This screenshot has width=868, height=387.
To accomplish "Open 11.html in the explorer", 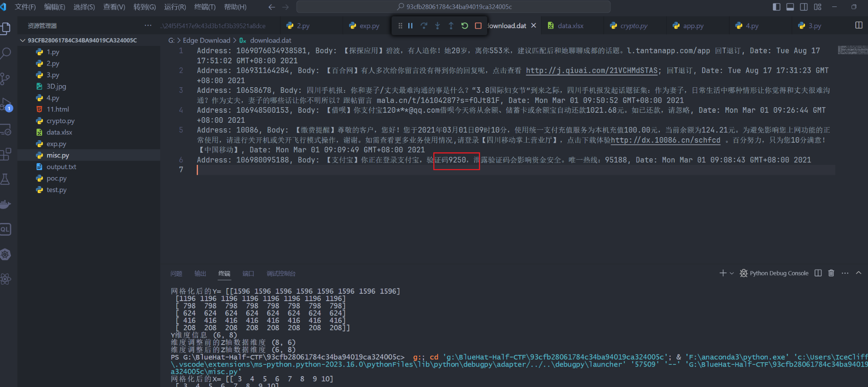I will click(89, 109).
